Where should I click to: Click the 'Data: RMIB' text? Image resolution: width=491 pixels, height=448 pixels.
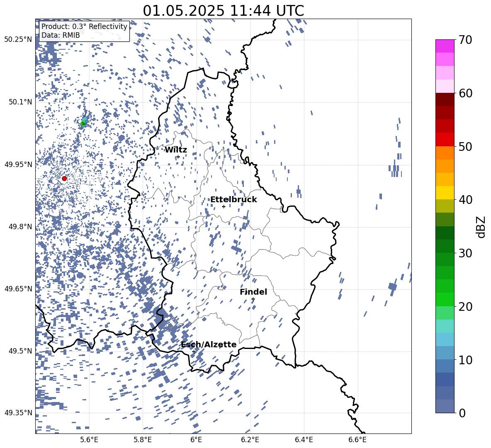tap(61, 35)
